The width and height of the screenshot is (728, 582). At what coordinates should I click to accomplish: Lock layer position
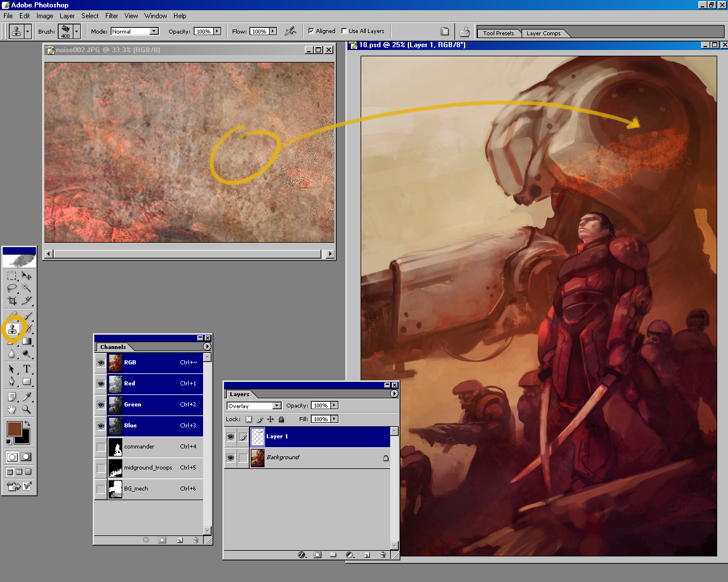click(x=271, y=419)
